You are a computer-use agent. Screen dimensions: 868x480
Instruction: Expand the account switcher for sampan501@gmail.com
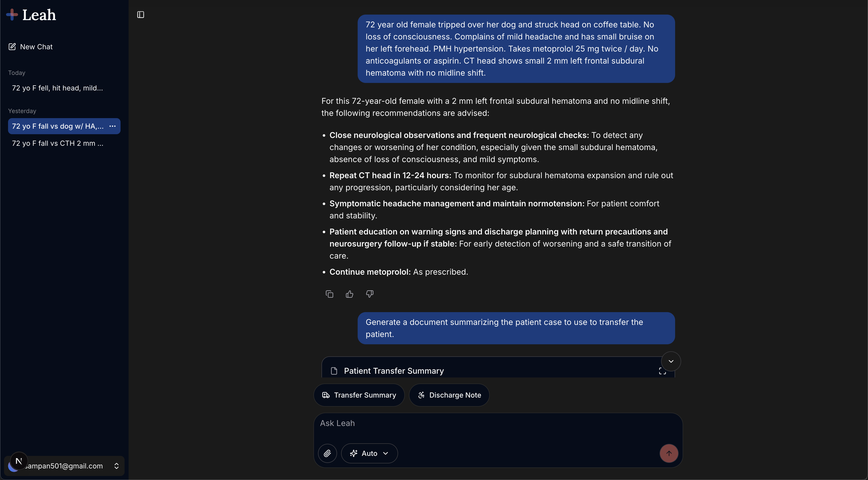[x=116, y=466]
